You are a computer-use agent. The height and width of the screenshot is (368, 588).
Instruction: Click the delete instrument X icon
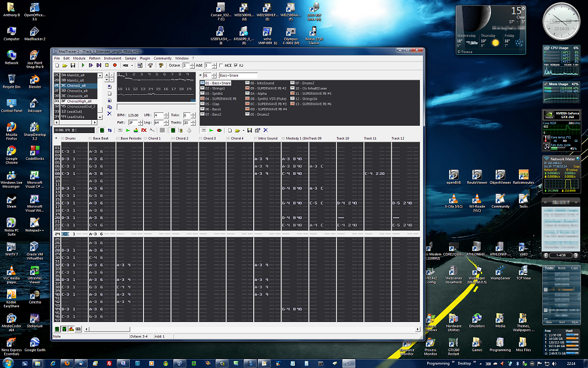point(266,130)
